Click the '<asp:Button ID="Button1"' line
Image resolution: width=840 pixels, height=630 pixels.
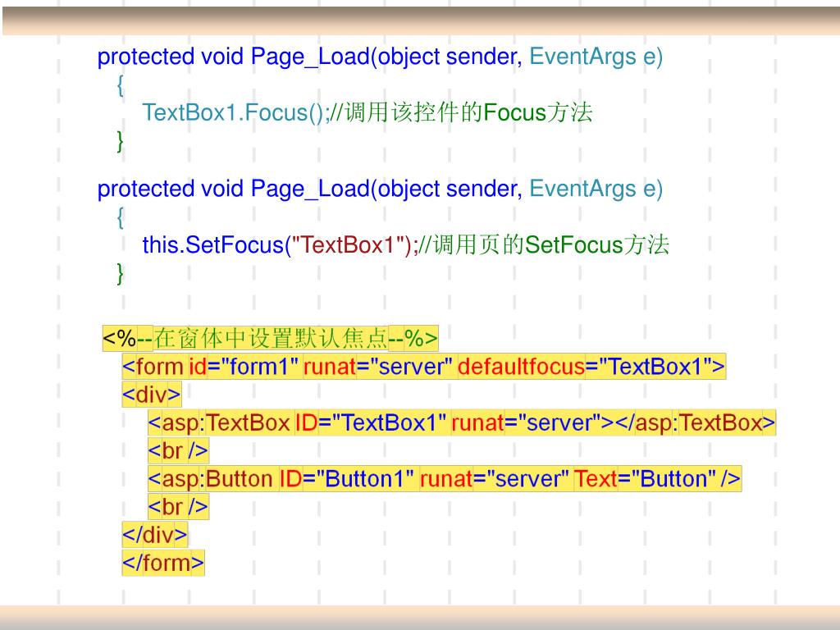pyautogui.click(x=445, y=478)
